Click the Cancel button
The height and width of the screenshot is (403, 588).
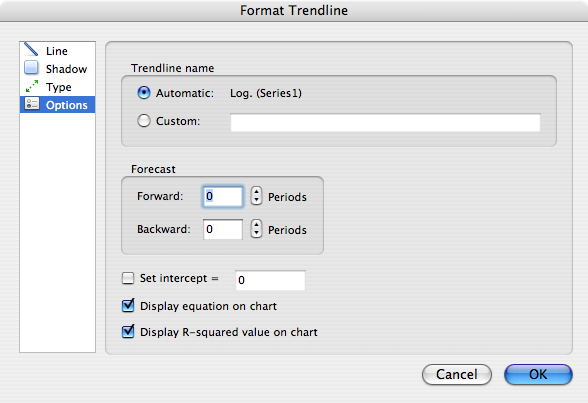point(457,374)
